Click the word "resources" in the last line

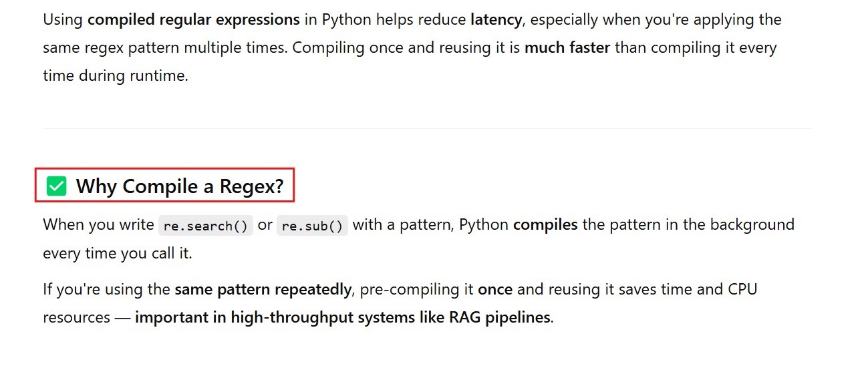pos(76,317)
